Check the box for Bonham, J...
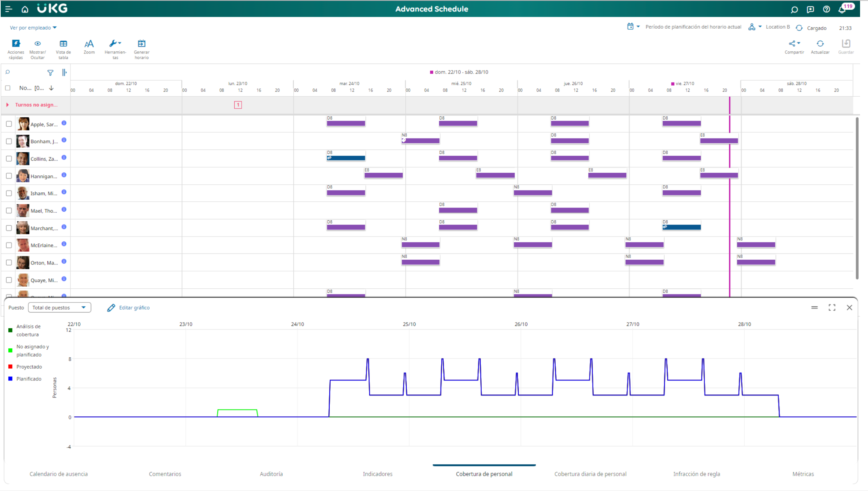 coord(9,142)
